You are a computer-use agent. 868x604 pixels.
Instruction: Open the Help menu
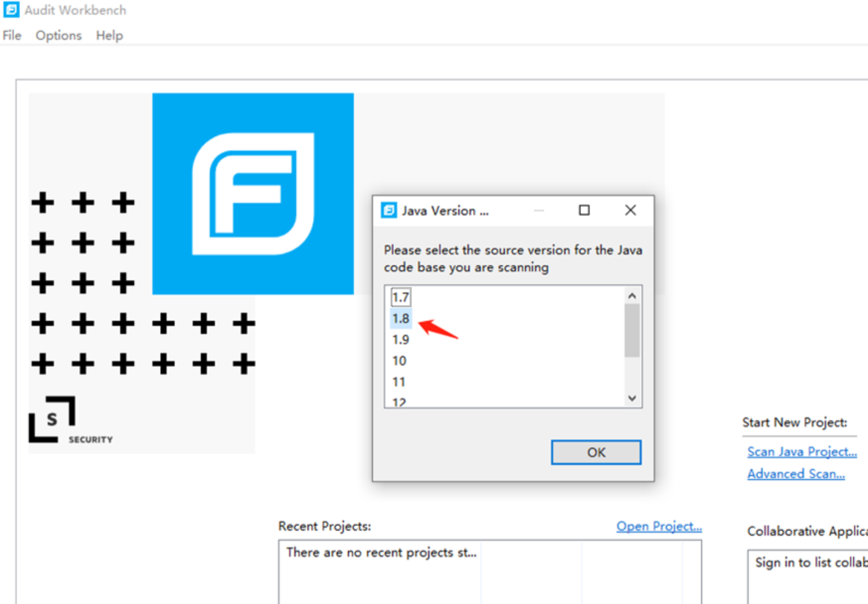point(109,35)
